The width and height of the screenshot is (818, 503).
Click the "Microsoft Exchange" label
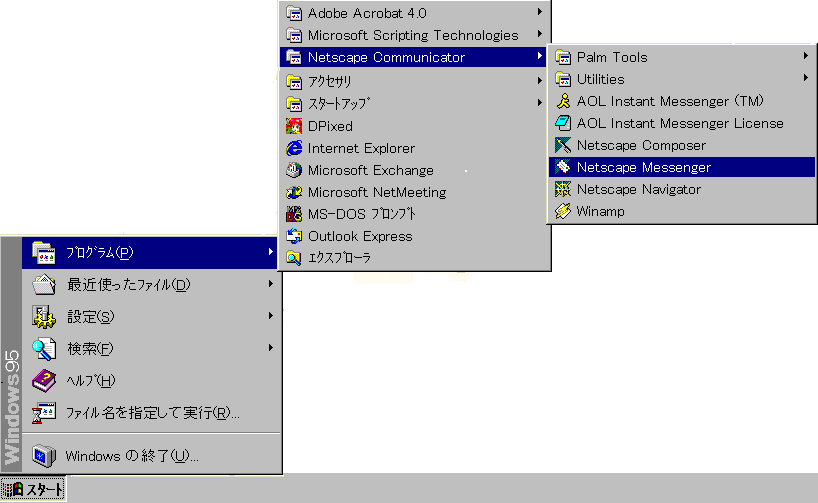coord(370,171)
